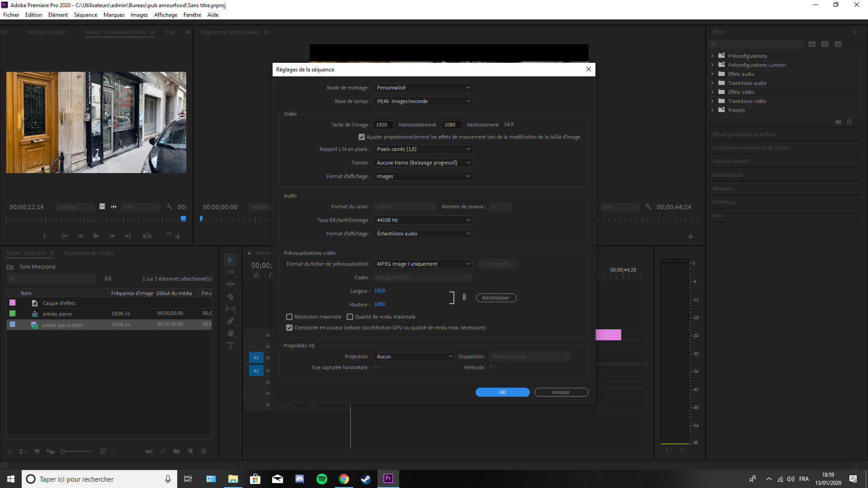Enable the Résolution maximale checkbox
Image resolution: width=868 pixels, height=488 pixels.
coord(289,317)
